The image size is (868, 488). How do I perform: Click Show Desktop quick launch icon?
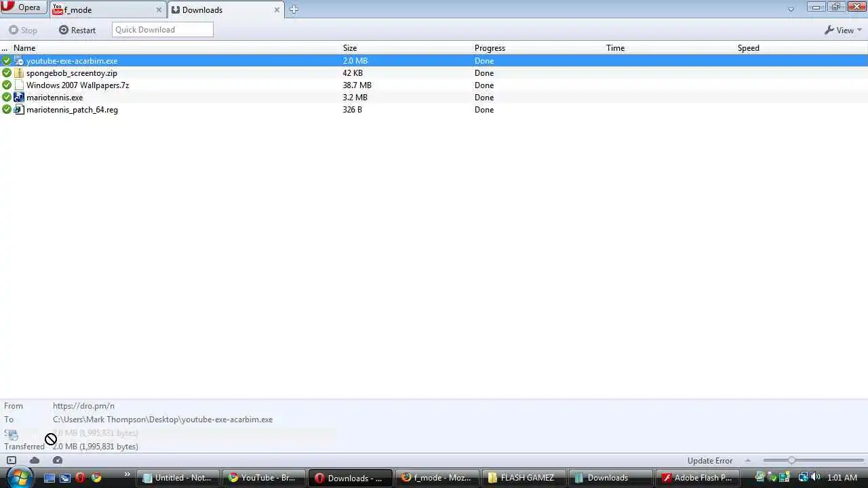[50, 478]
